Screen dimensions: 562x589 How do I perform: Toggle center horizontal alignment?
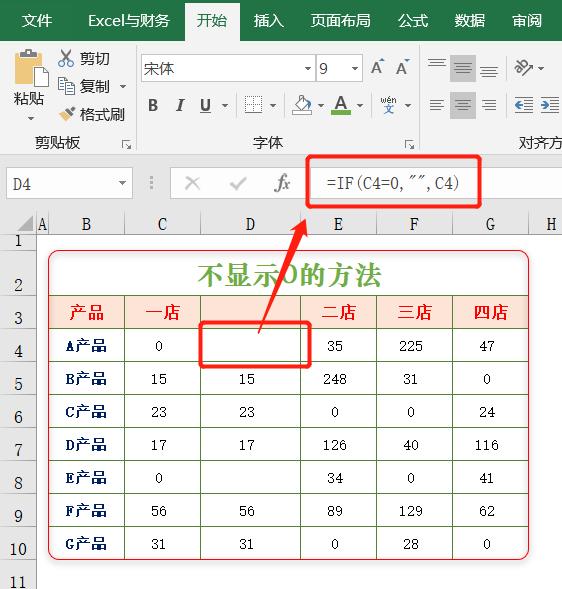tap(463, 105)
